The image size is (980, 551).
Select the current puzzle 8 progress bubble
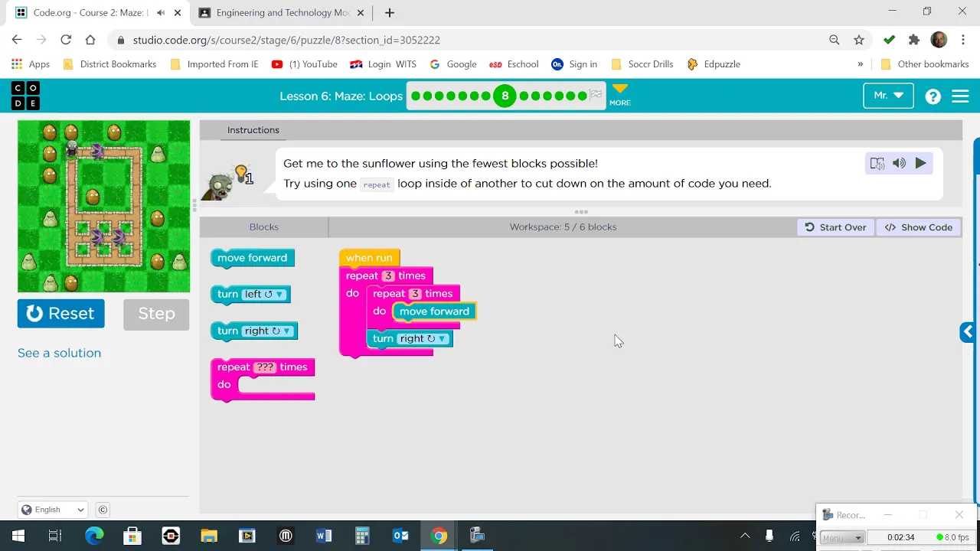click(x=505, y=96)
